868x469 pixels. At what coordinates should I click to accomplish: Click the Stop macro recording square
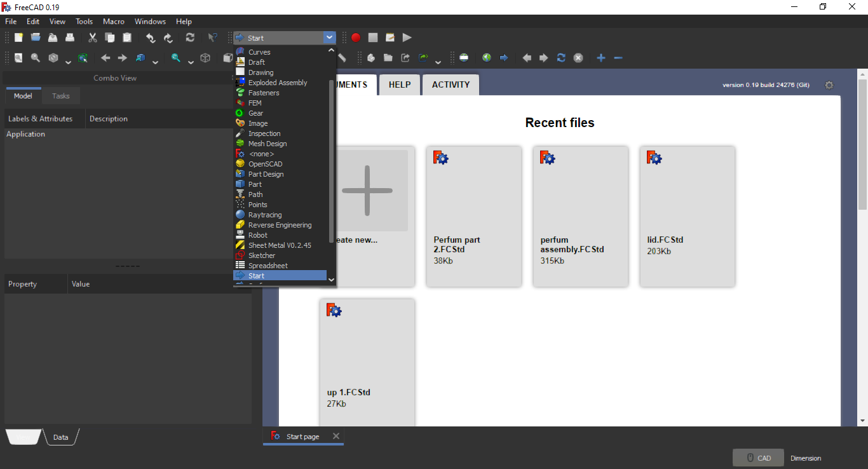(x=373, y=37)
